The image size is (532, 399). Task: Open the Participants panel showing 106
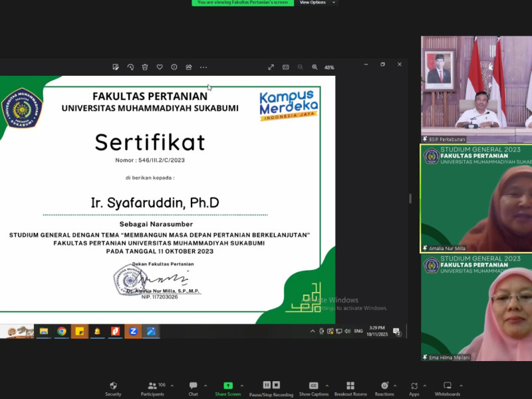pyautogui.click(x=153, y=389)
